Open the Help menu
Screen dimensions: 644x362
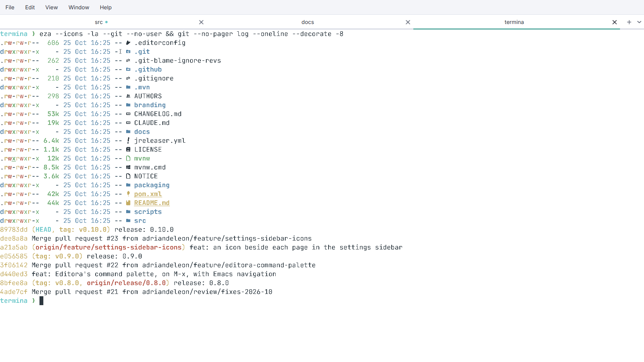[106, 7]
